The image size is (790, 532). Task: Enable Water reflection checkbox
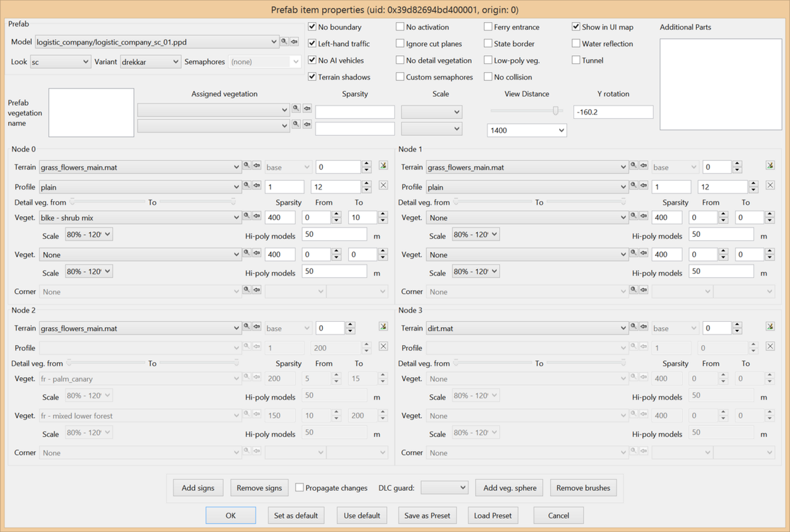pyautogui.click(x=576, y=43)
